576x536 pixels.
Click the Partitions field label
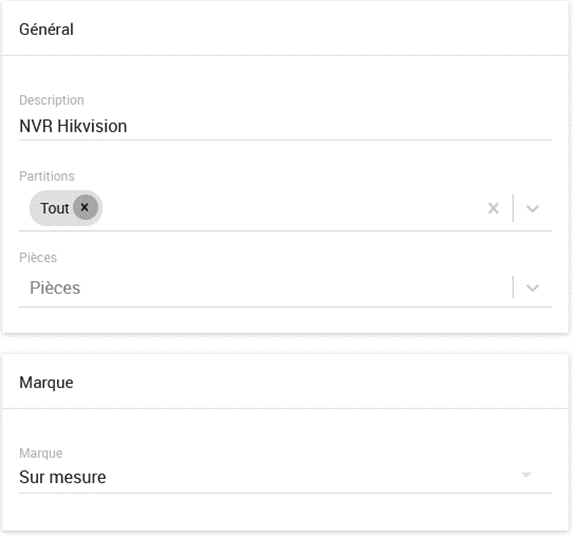[47, 176]
